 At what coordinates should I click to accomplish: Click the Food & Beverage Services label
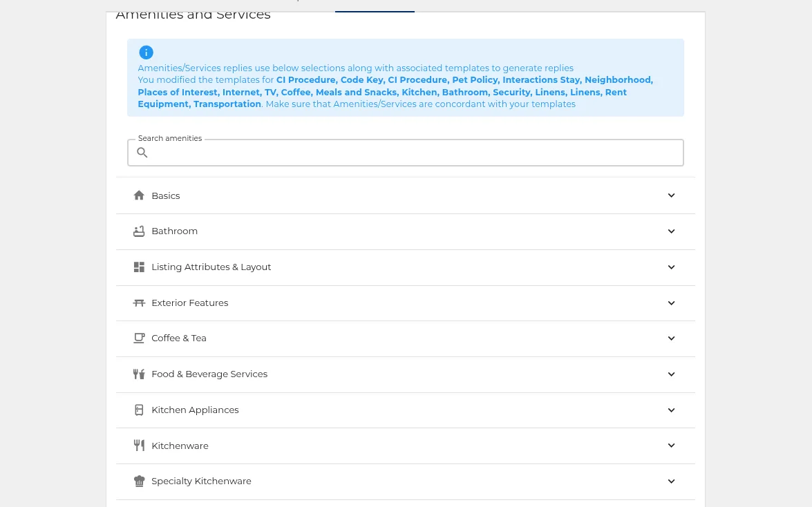point(209,374)
